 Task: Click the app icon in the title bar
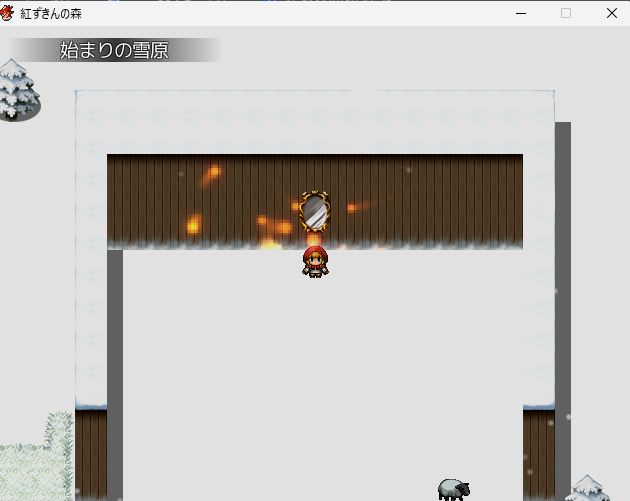pos(7,13)
